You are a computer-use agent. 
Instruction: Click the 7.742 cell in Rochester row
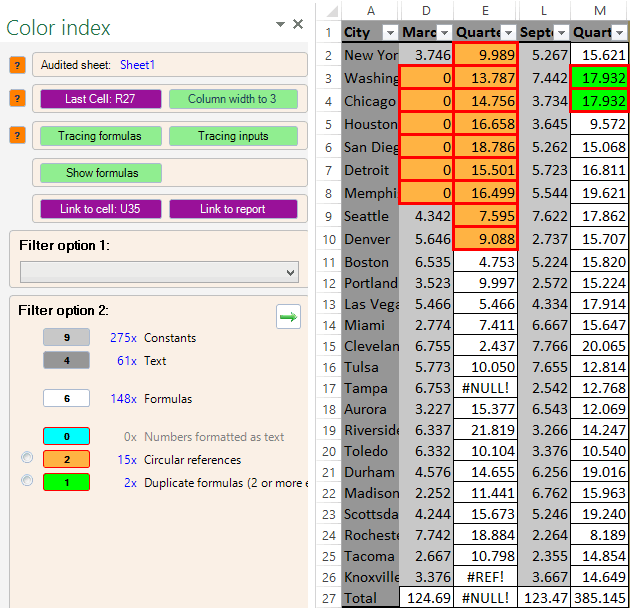[426, 535]
